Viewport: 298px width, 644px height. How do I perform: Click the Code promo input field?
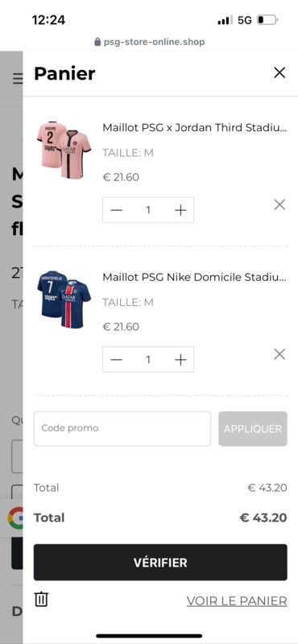[x=122, y=428]
